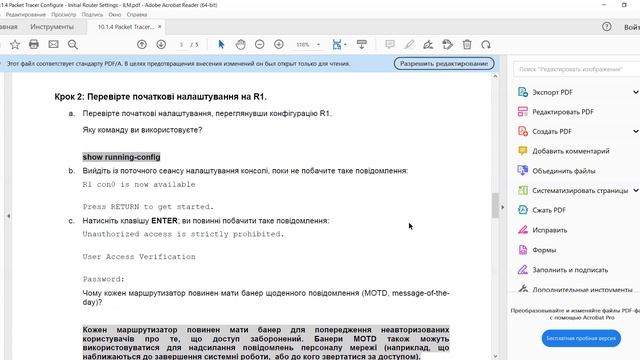Viewport: 640px width, 360px height.
Task: Click the current page number field
Action: (181, 44)
